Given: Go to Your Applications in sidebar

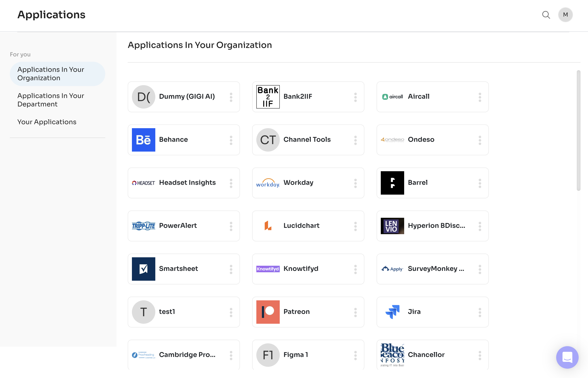Looking at the screenshot, I should [47, 122].
